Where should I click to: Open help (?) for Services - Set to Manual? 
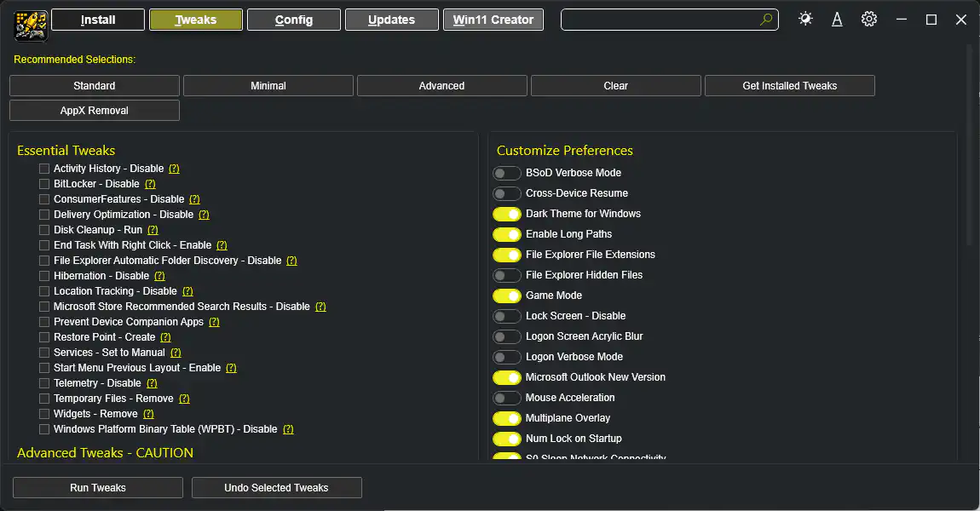[x=176, y=353]
